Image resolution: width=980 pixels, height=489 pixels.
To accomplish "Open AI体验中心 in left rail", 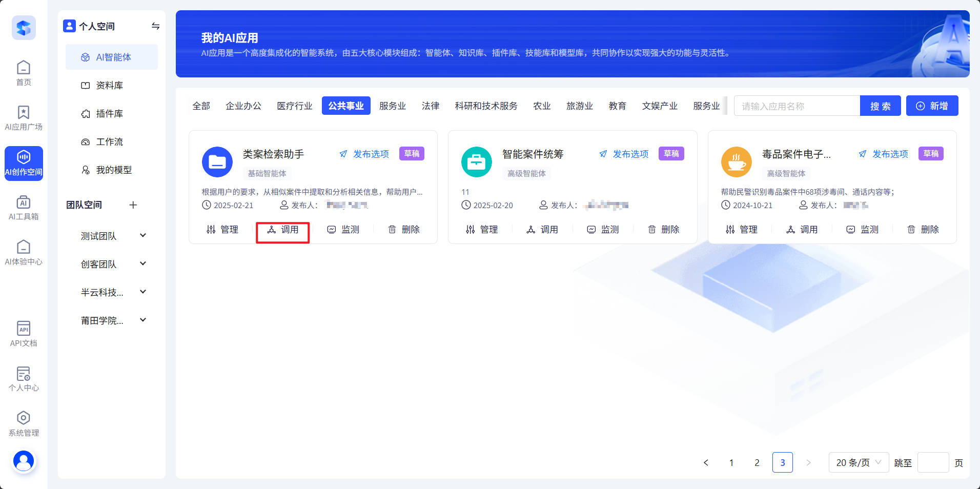I will coord(24,253).
